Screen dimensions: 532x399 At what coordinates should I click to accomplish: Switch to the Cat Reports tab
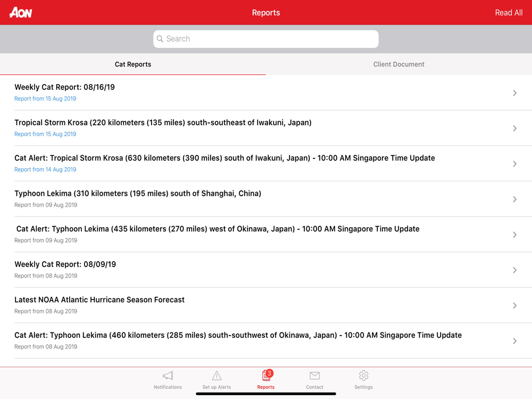pos(133,64)
